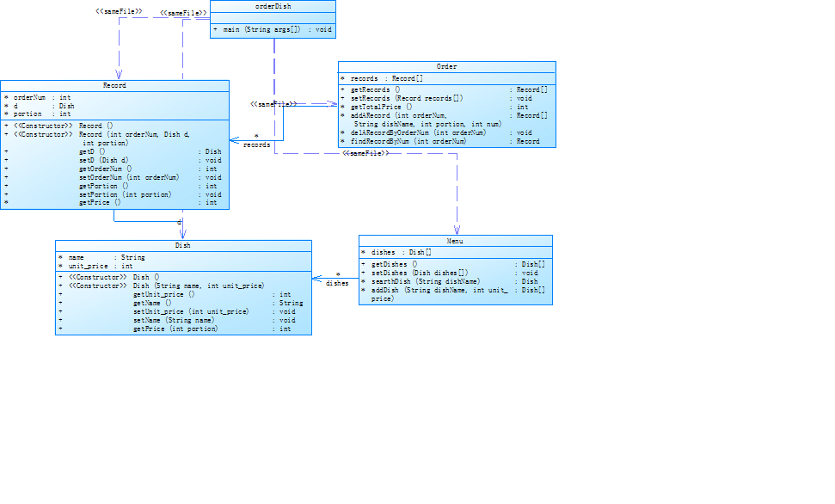Viewport: 835px width, 504px height.
Task: Click the sameFile label on the dashed line to Menu
Action: (365, 153)
